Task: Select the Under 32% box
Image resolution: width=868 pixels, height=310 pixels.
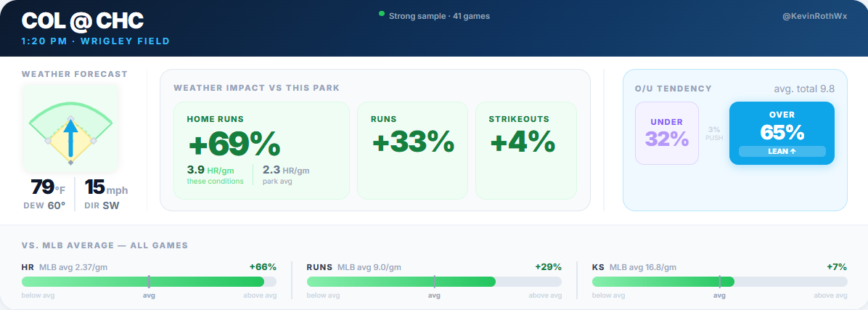Action: 666,133
